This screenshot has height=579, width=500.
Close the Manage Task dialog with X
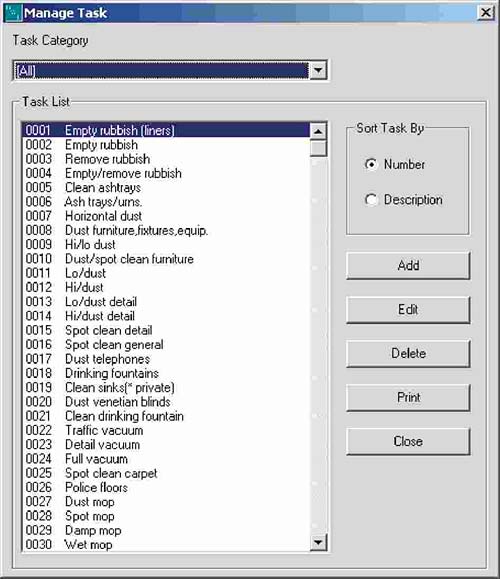[x=486, y=13]
